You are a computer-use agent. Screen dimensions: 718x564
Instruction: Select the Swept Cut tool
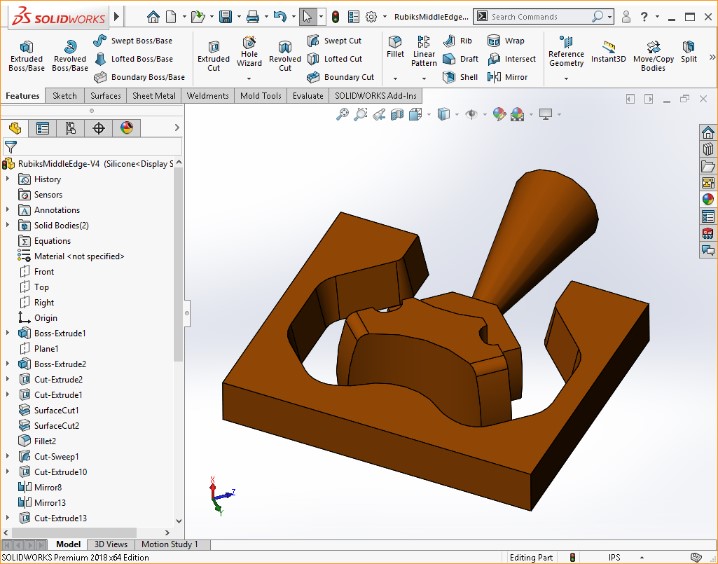pyautogui.click(x=334, y=41)
